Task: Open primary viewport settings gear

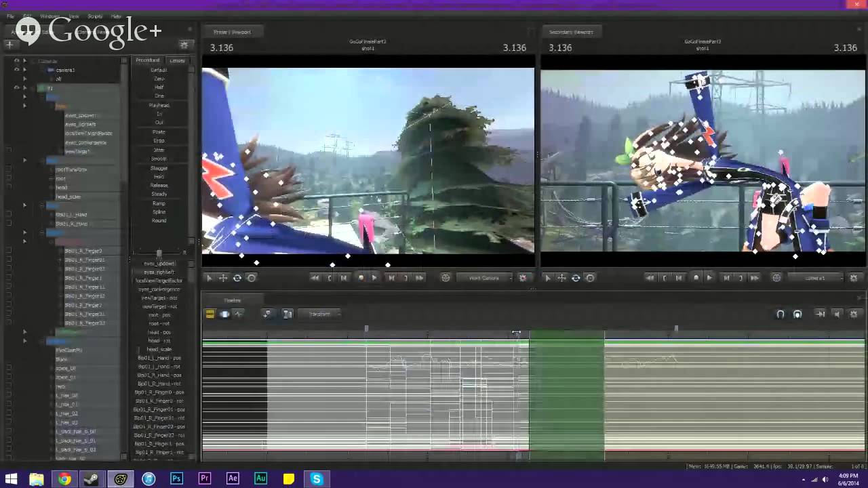Action: [x=523, y=278]
